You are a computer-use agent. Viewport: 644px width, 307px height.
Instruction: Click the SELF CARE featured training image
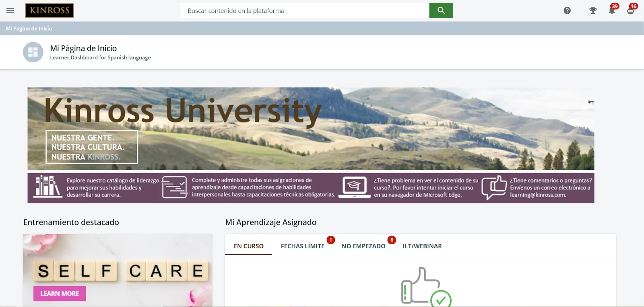[118, 270]
